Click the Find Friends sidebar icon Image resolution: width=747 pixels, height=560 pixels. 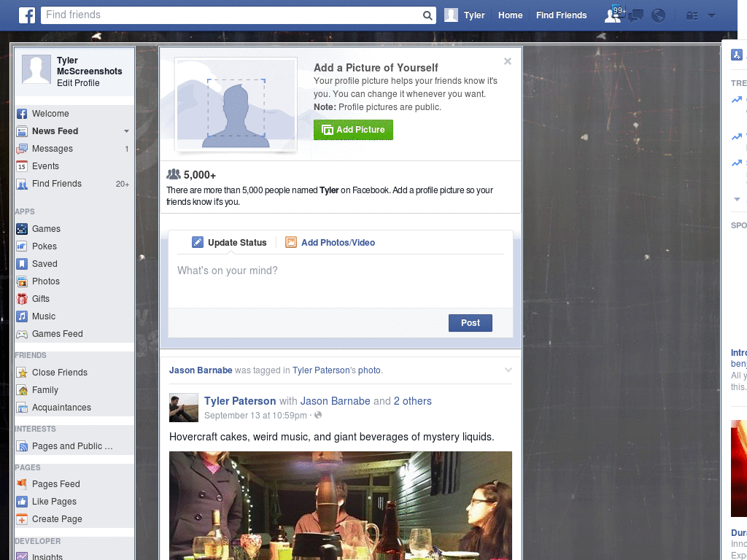[21, 184]
